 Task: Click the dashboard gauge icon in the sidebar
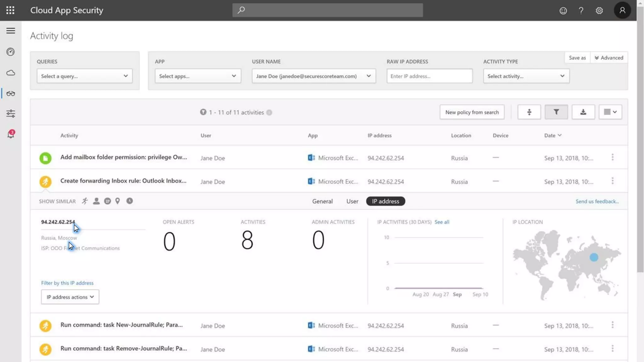[11, 52]
